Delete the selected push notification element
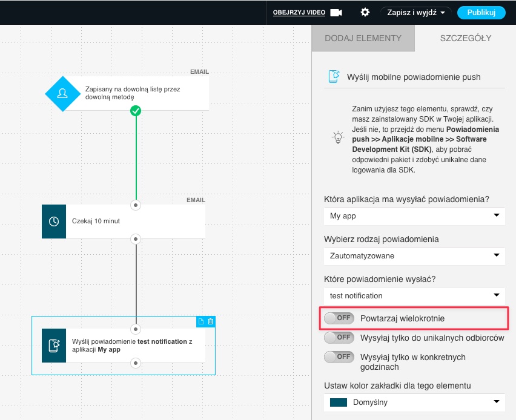 point(210,321)
